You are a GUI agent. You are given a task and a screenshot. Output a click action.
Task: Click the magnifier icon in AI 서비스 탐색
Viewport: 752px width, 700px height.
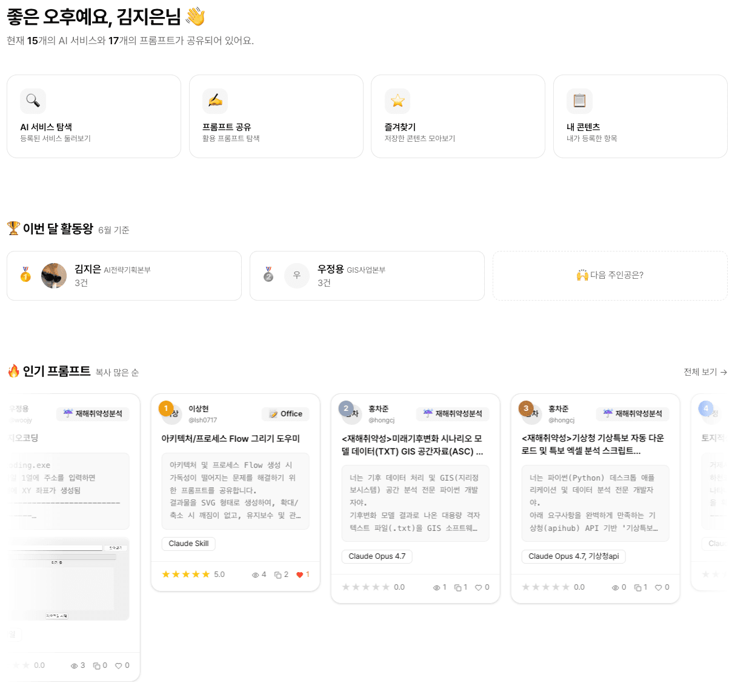pos(33,101)
